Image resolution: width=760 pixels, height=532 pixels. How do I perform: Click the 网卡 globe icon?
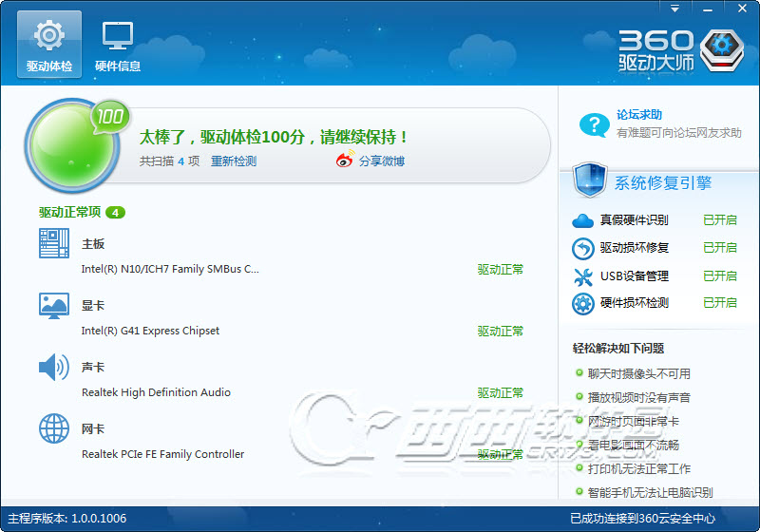click(54, 428)
